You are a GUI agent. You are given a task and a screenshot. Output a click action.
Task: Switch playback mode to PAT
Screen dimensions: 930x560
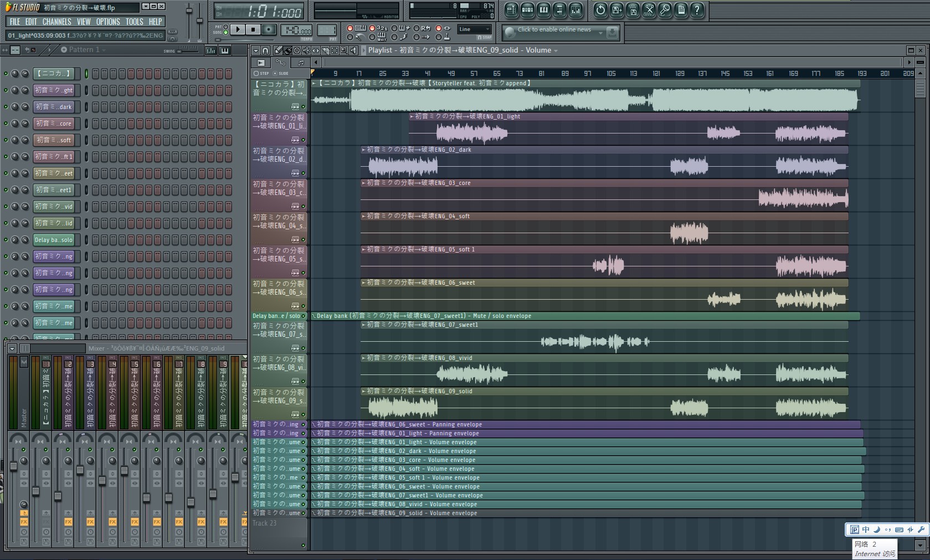[x=225, y=27]
